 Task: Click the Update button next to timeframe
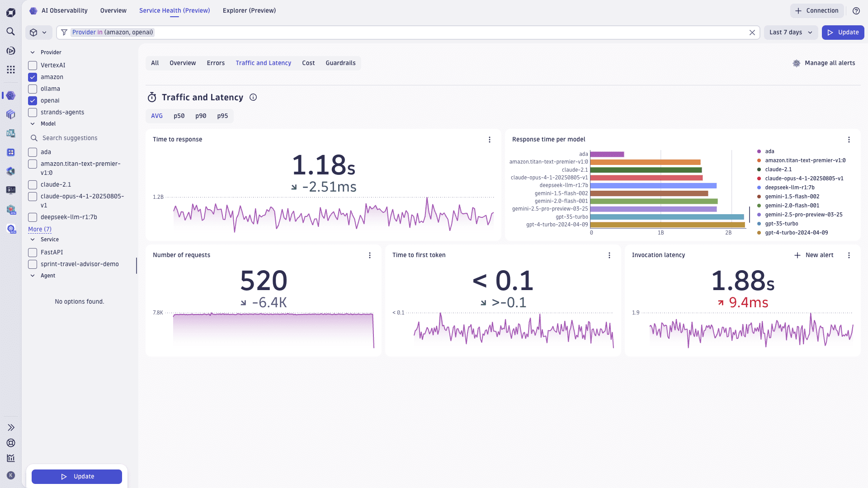click(x=843, y=32)
